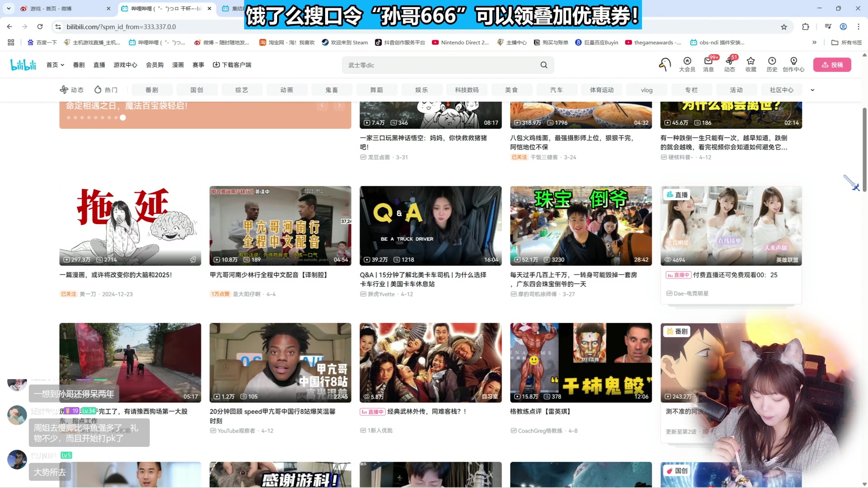
Task: Click the page vertical scrollbar
Action: click(864, 149)
